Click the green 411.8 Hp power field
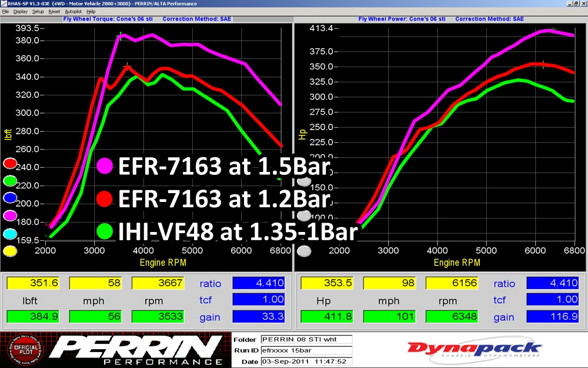The width and height of the screenshot is (588, 368). 328,316
